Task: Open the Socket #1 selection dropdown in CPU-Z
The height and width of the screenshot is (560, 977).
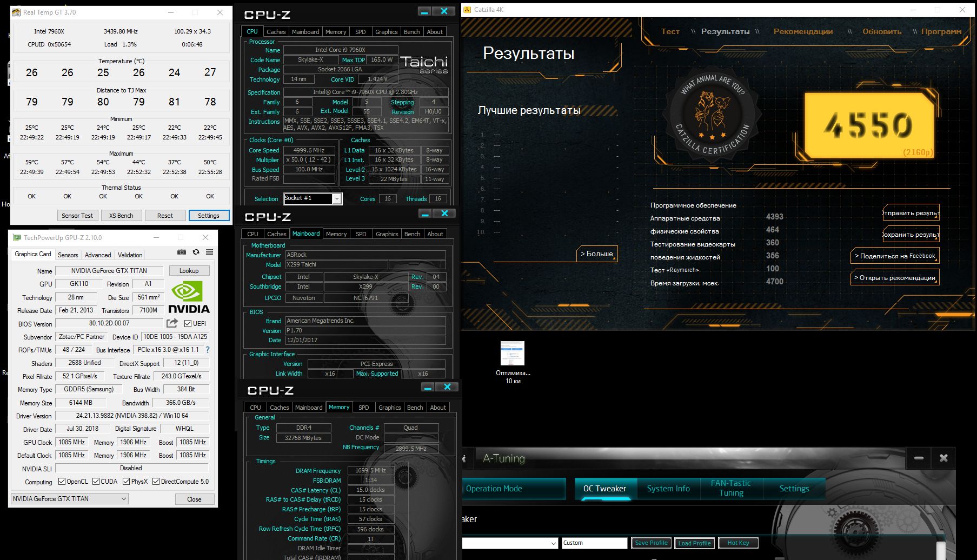Action: pos(337,199)
